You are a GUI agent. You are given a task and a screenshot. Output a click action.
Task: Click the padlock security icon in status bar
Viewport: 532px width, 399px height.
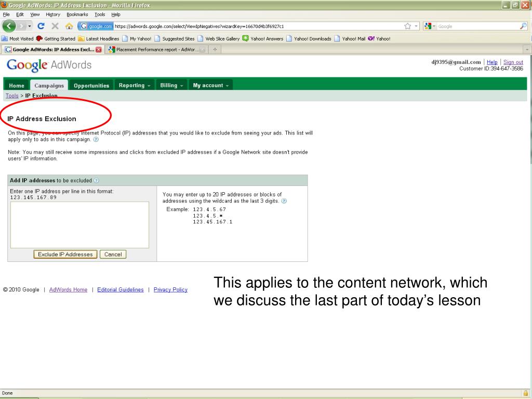[526, 393]
